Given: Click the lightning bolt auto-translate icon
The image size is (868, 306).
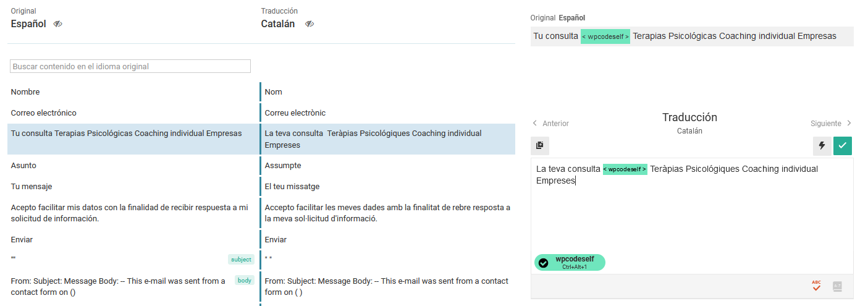Looking at the screenshot, I should (822, 146).
